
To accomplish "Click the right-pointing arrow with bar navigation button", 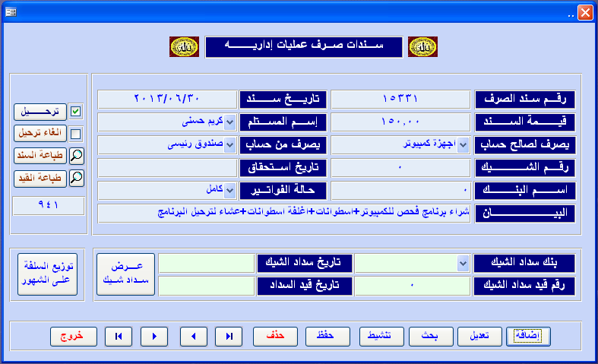I will tap(229, 335).
